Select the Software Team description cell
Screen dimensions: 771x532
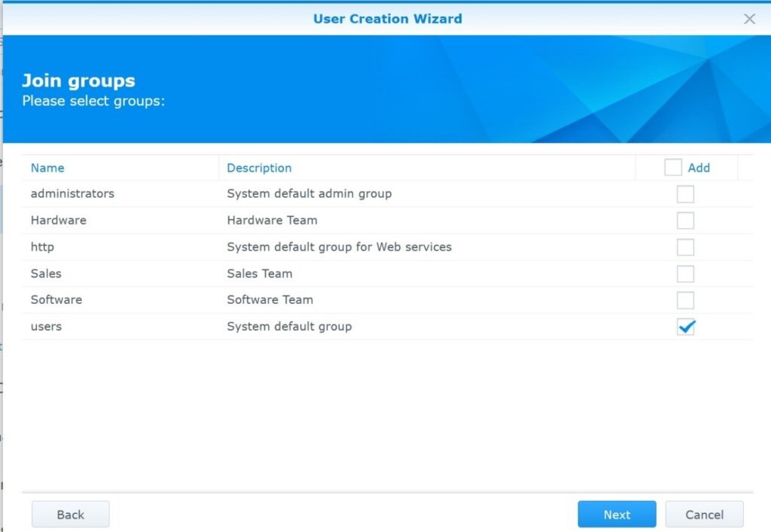pyautogui.click(x=270, y=299)
